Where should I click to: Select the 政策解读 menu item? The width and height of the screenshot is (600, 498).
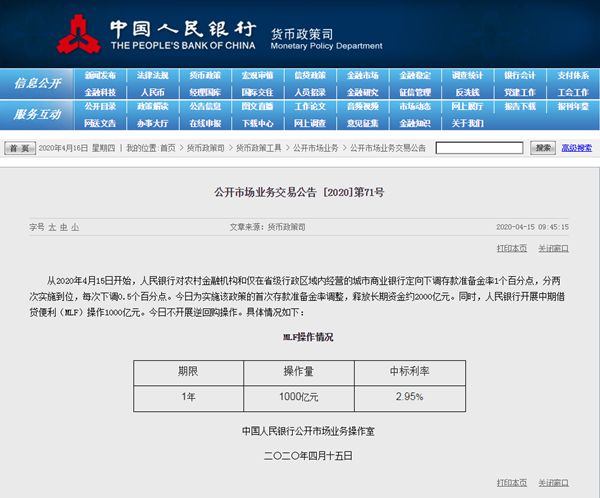point(153,106)
